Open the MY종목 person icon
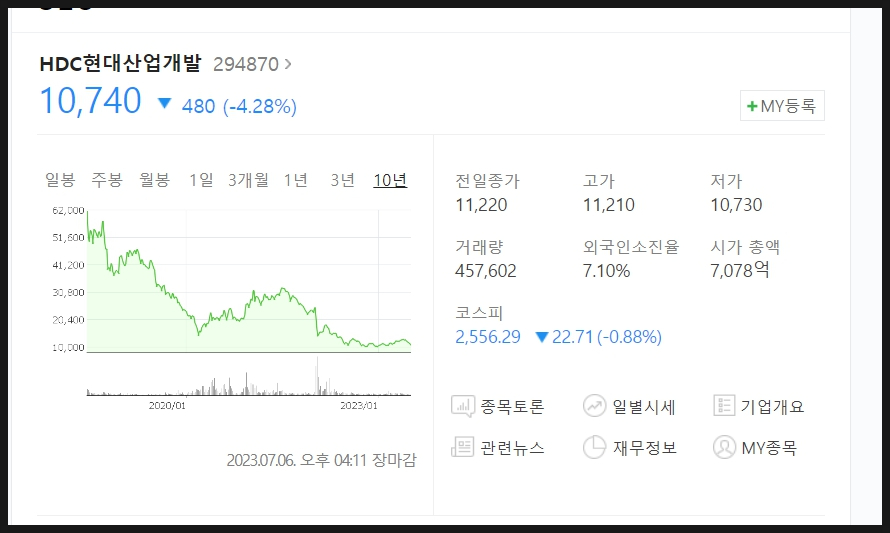The image size is (890, 533). pos(724,447)
